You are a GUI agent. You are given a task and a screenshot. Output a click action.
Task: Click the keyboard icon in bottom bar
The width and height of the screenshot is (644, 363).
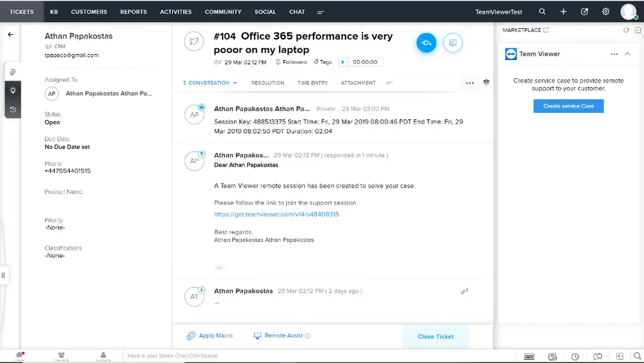529,357
